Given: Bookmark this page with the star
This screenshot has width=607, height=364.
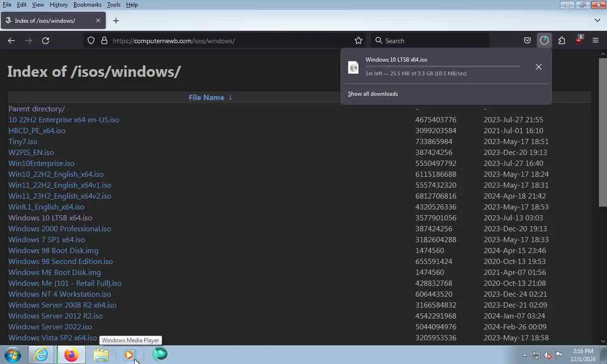Looking at the screenshot, I should [359, 41].
